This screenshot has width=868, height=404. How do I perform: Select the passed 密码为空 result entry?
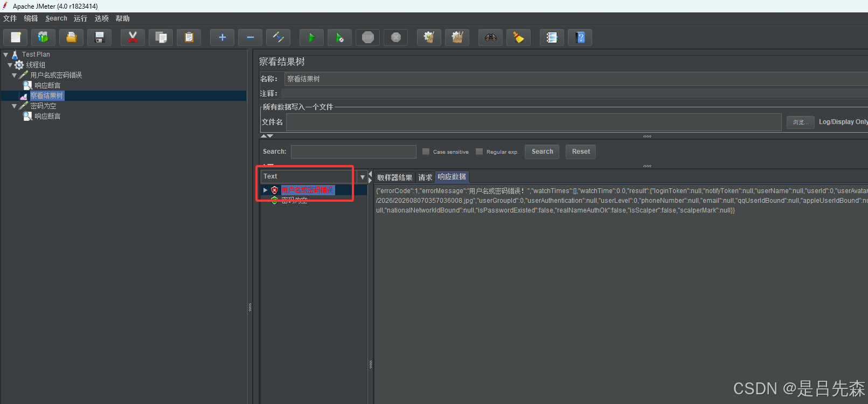(x=294, y=200)
